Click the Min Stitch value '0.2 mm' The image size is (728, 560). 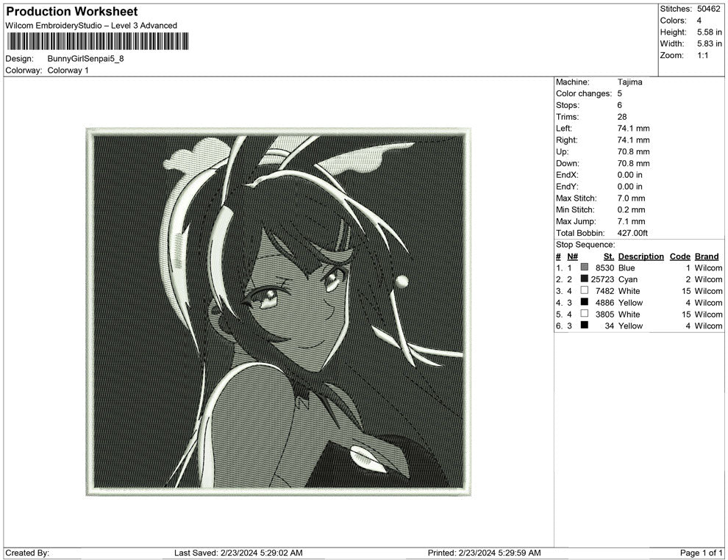click(x=631, y=209)
